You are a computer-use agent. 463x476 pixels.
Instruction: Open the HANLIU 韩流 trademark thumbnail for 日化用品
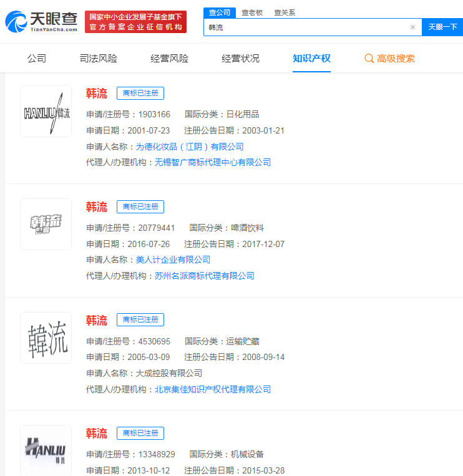(x=46, y=111)
